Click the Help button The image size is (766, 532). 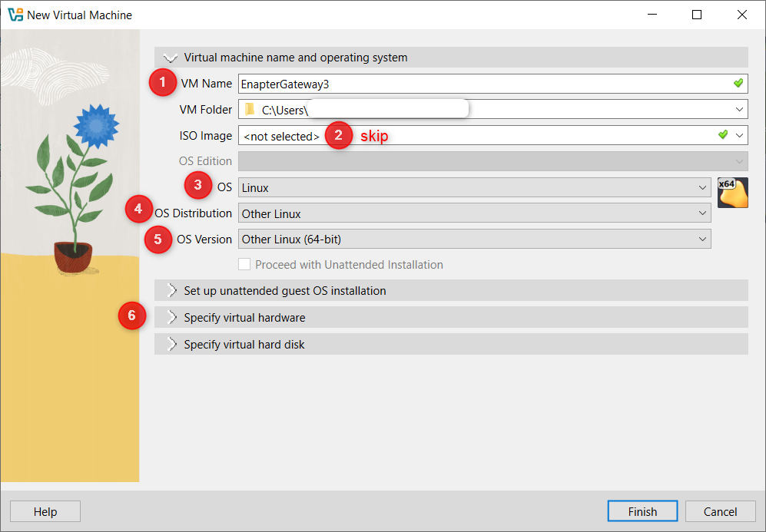[x=45, y=511]
